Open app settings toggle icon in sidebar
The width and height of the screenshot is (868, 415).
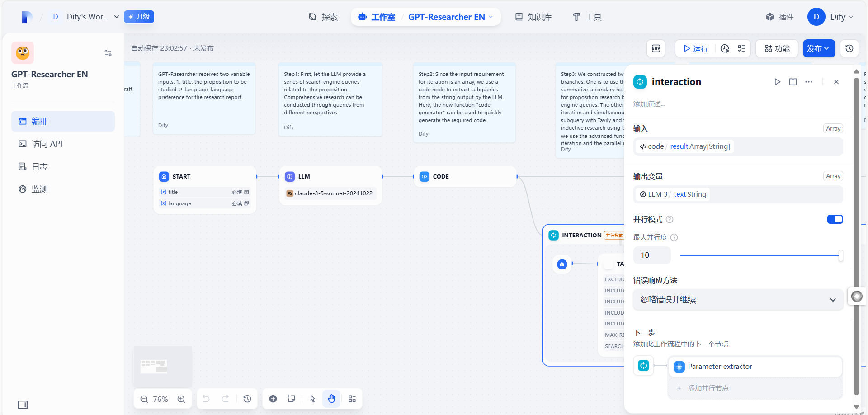[108, 53]
